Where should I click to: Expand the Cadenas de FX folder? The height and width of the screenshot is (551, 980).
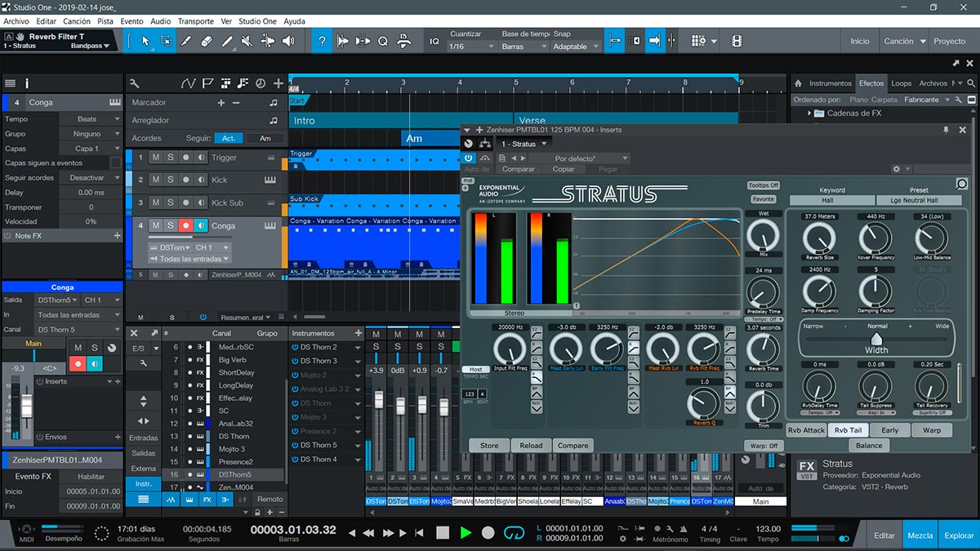coord(810,113)
